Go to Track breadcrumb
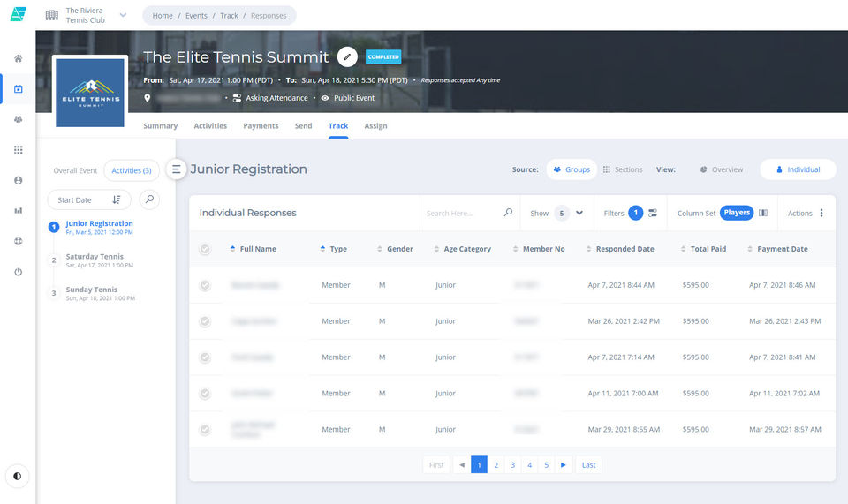The image size is (848, 504). [229, 16]
